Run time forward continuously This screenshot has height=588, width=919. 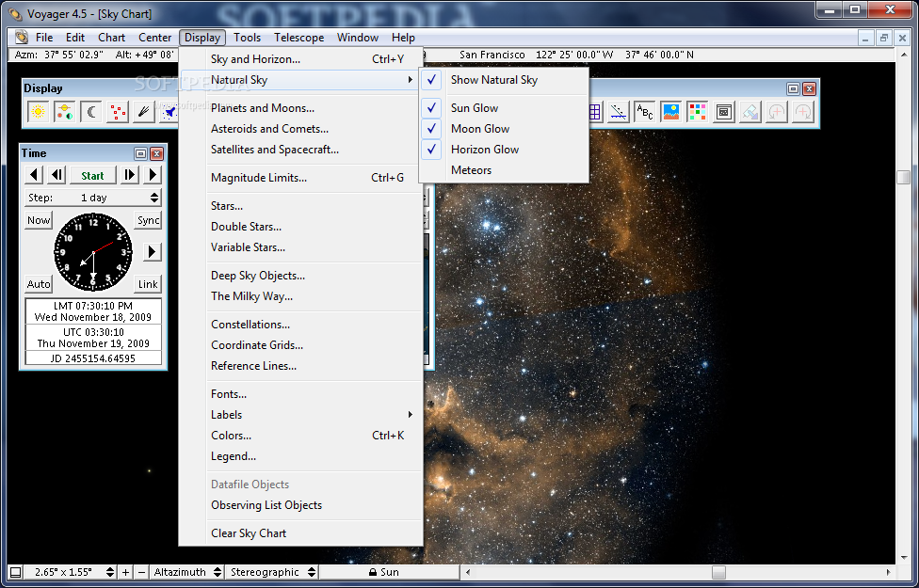[153, 175]
